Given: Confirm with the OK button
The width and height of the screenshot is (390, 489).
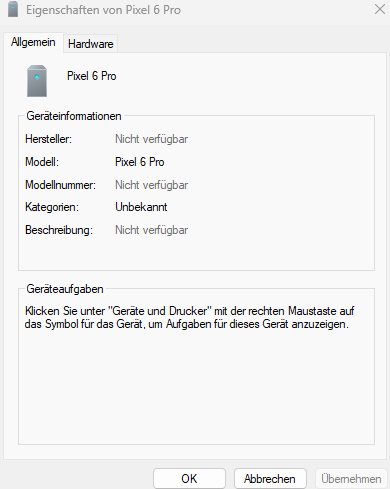Looking at the screenshot, I should tap(189, 479).
